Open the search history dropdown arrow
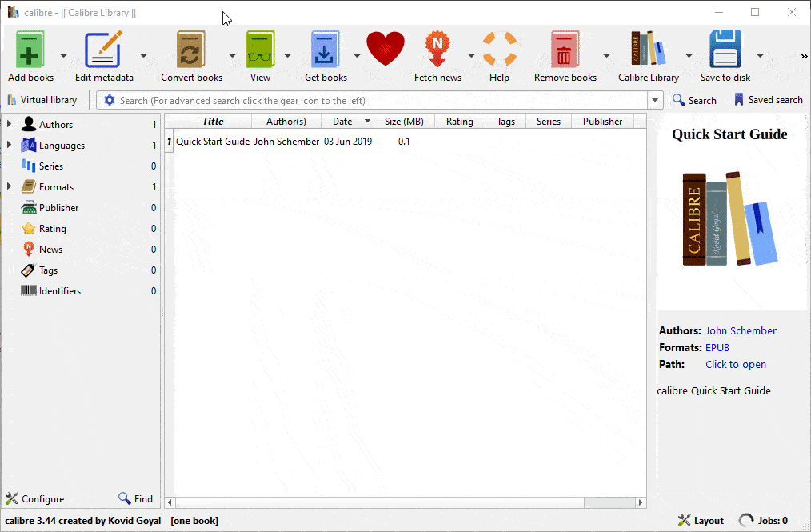 655,100
